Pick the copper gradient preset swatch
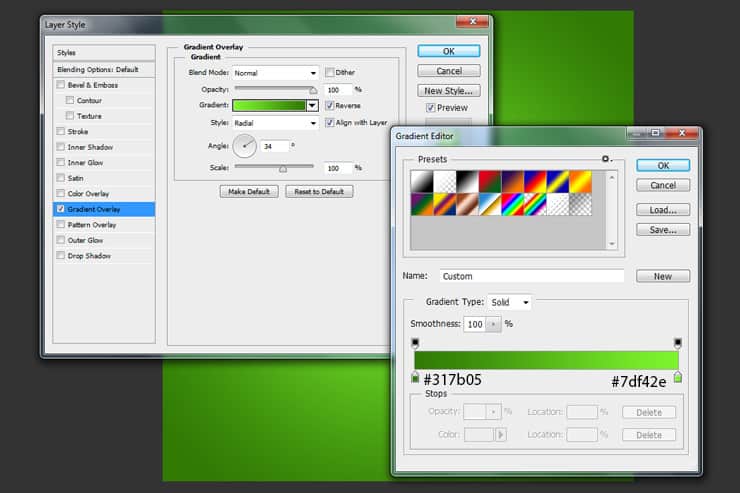This screenshot has width=740, height=493. coord(467,205)
